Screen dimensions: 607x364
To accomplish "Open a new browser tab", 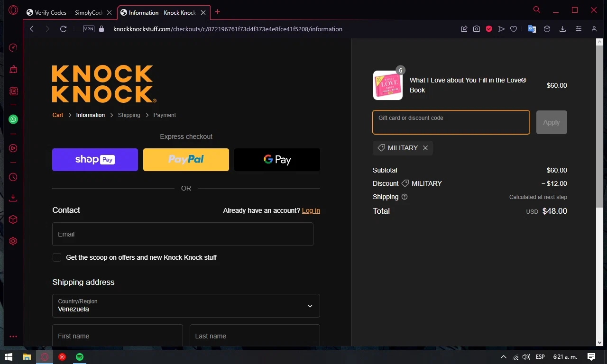I will [218, 12].
